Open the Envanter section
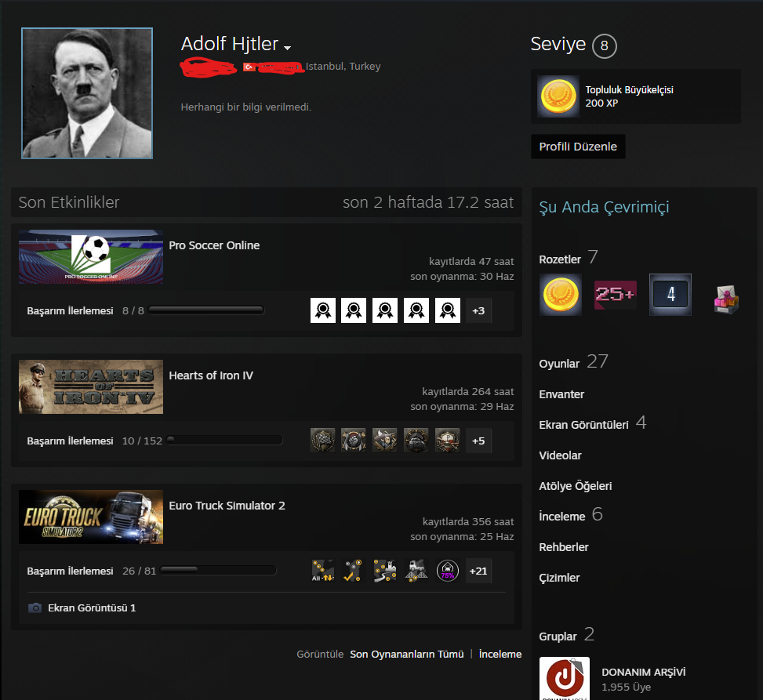Viewport: 763px width, 700px height. (x=561, y=394)
